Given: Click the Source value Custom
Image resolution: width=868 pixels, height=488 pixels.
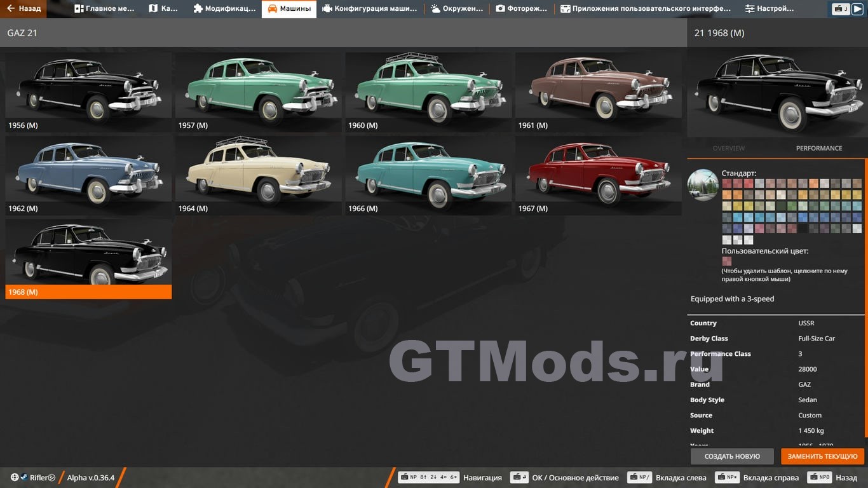Looking at the screenshot, I should pos(810,415).
